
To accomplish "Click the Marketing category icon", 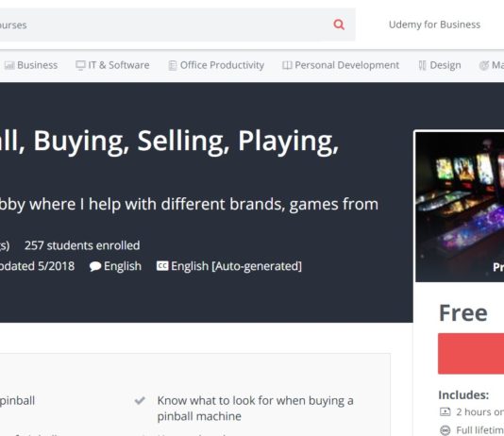I will point(484,65).
